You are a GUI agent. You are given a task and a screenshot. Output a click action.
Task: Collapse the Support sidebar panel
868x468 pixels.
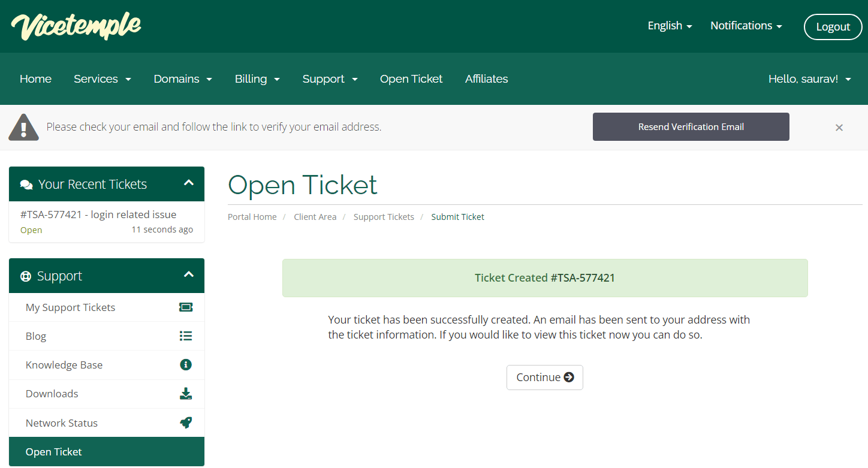pyautogui.click(x=189, y=274)
